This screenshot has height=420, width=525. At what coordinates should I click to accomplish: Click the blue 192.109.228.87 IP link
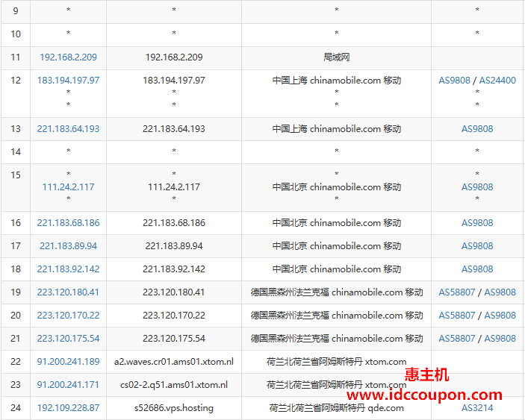tap(68, 408)
